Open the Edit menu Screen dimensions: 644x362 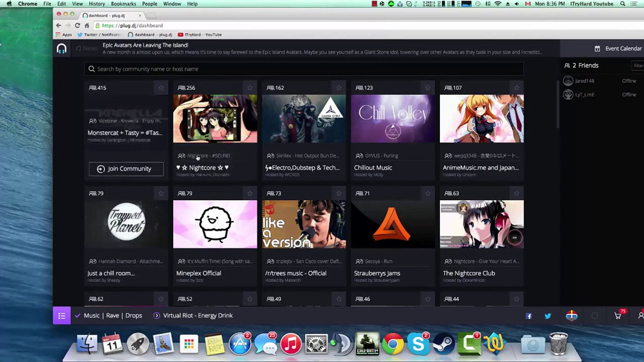[62, 4]
